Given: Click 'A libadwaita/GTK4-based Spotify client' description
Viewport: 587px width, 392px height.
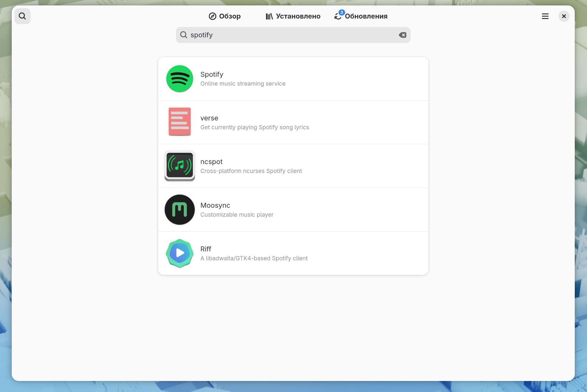Looking at the screenshot, I should tap(254, 258).
